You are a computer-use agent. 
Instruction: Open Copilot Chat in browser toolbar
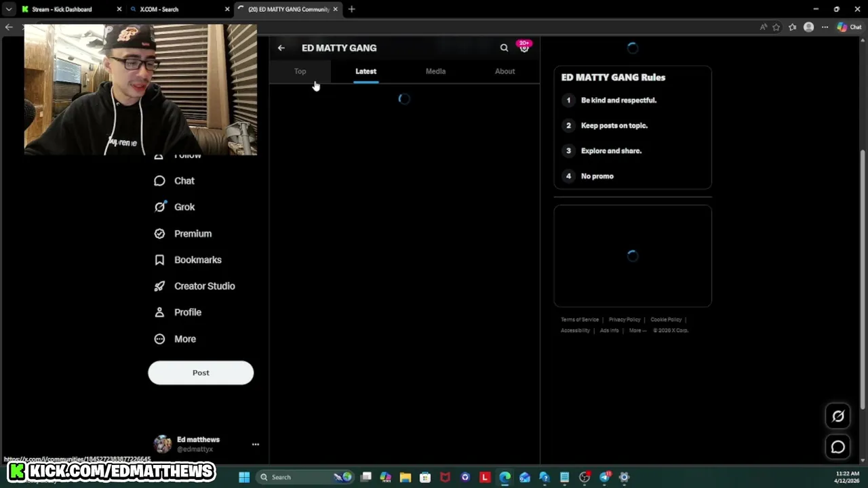(849, 27)
